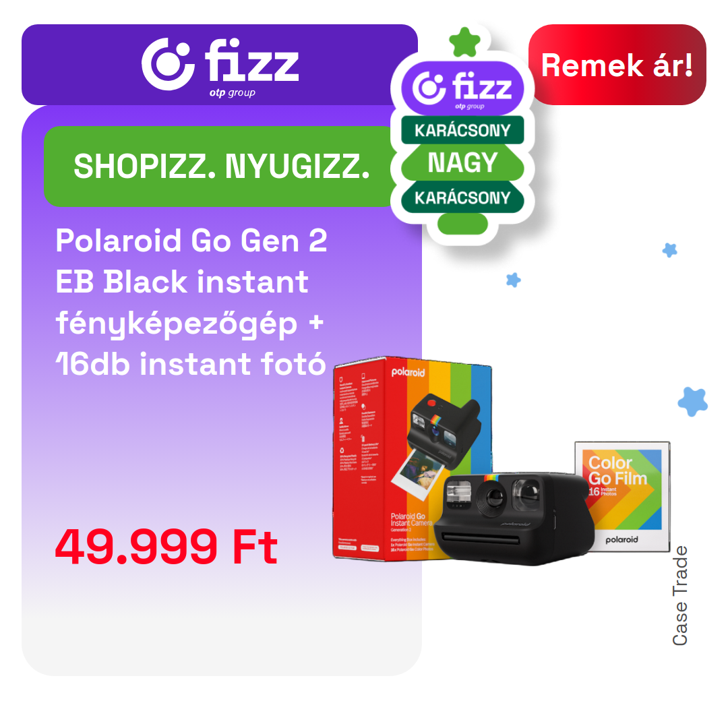Viewport: 728px width, 728px height.
Task: Click the Case Trade vertical text
Action: (x=679, y=596)
